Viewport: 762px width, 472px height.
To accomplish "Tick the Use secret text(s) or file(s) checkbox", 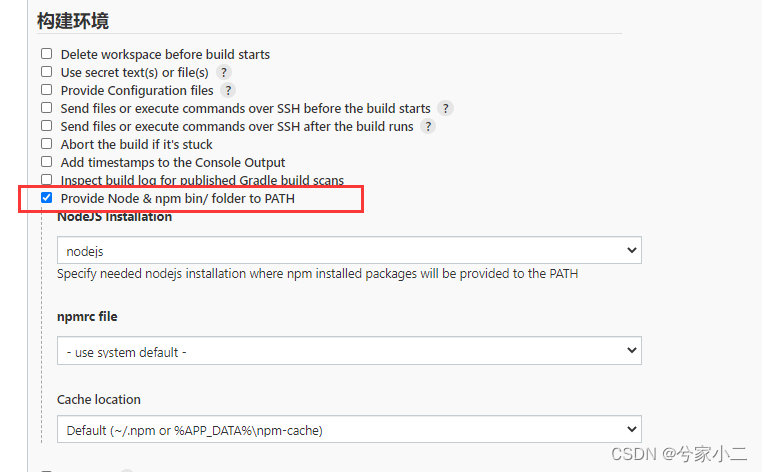I will tap(47, 71).
